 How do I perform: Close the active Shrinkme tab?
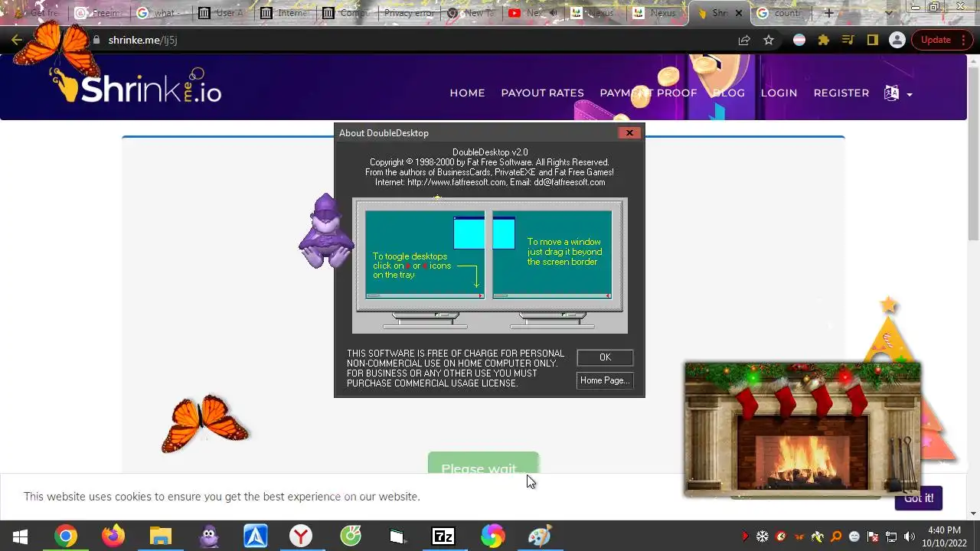pyautogui.click(x=740, y=13)
